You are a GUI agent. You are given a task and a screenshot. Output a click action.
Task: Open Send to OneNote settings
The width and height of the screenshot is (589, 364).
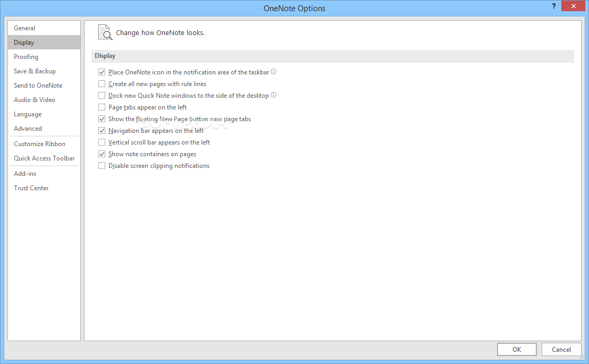pos(44,85)
